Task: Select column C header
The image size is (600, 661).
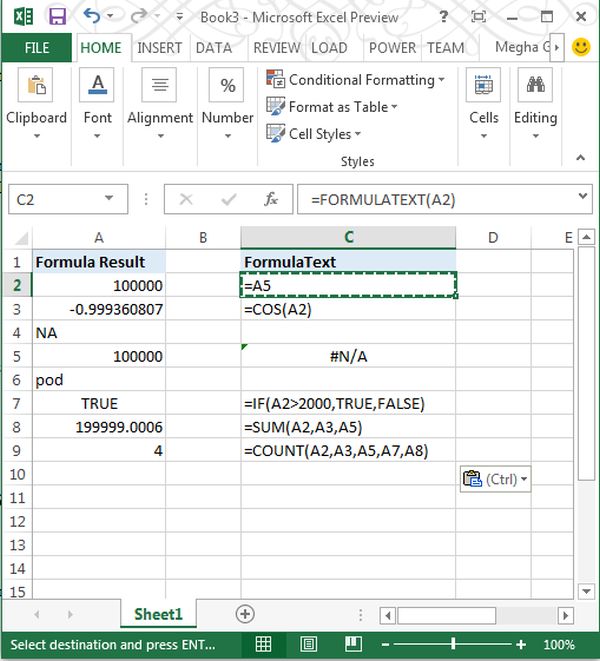Action: [x=348, y=237]
